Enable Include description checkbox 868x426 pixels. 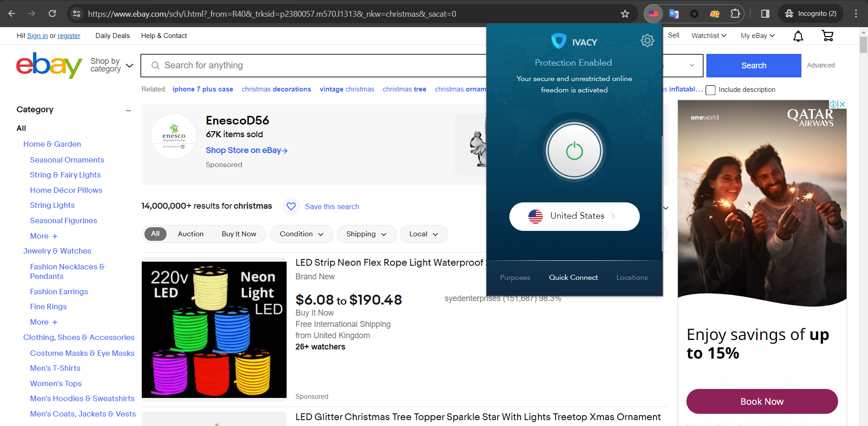pos(710,90)
